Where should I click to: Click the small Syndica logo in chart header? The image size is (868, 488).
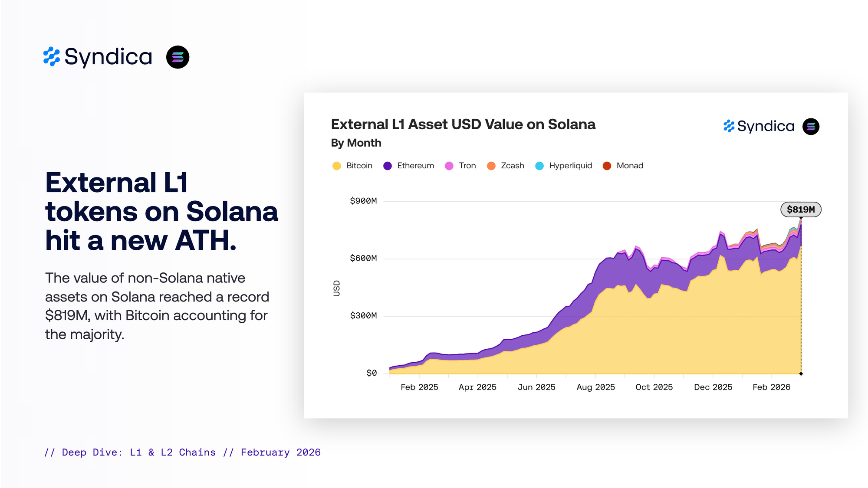pos(729,126)
